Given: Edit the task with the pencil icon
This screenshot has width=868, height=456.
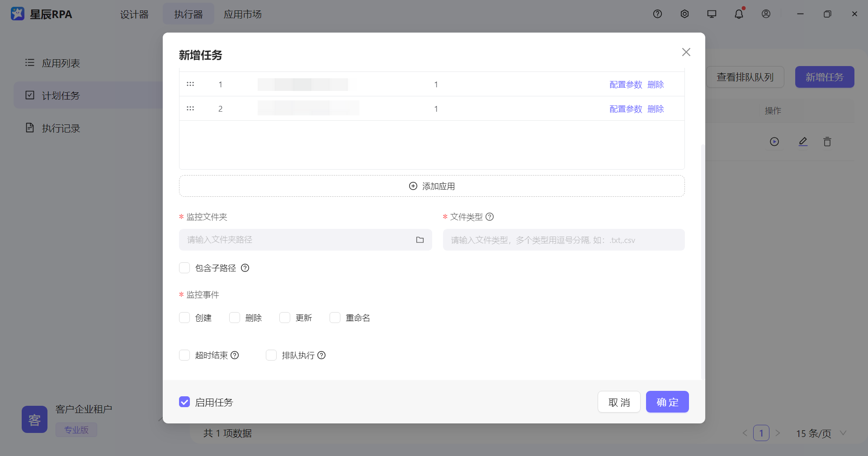Looking at the screenshot, I should pyautogui.click(x=803, y=141).
